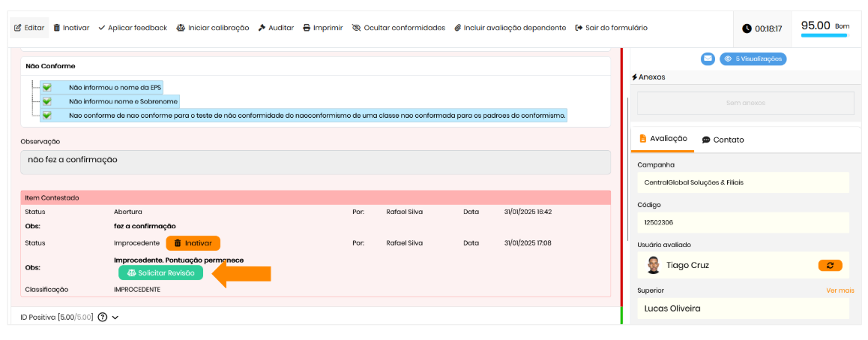Click the orange Inativar button in contested item
Screen dimensions: 868x340
(x=193, y=243)
